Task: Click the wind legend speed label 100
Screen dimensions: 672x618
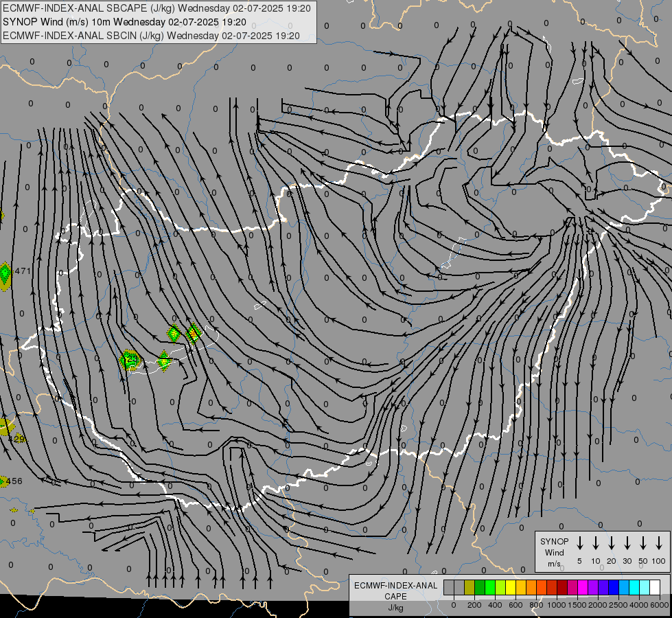Action: 659,561
